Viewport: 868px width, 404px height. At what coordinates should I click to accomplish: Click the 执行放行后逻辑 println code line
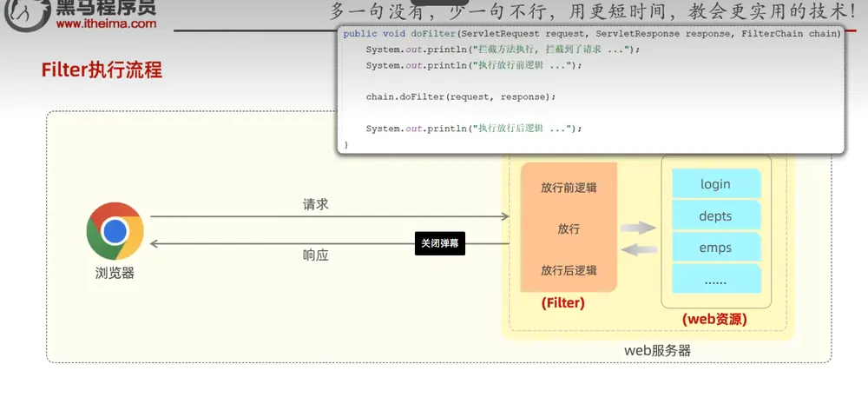[x=474, y=129]
